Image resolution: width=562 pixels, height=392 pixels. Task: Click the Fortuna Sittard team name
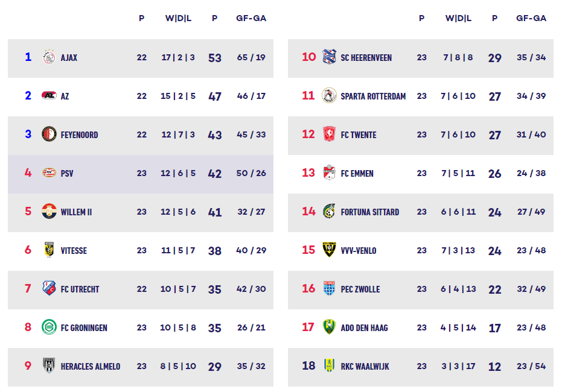369,212
